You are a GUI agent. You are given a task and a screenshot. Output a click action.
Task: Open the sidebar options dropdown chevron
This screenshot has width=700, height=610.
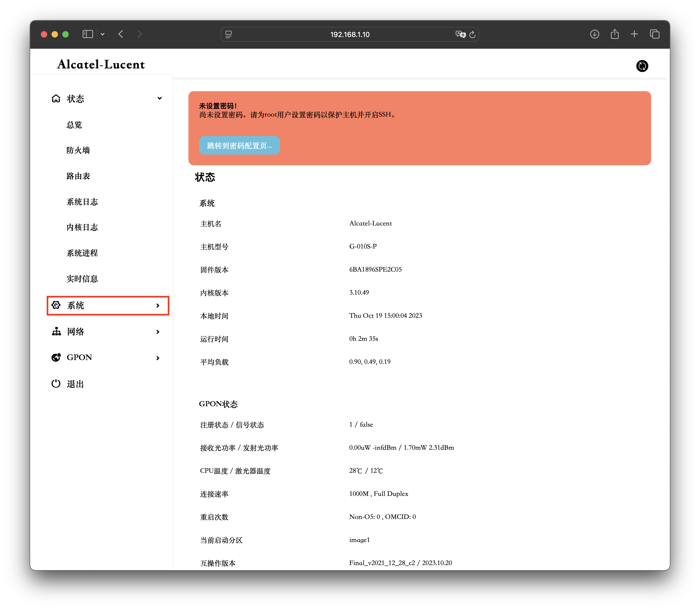(103, 34)
